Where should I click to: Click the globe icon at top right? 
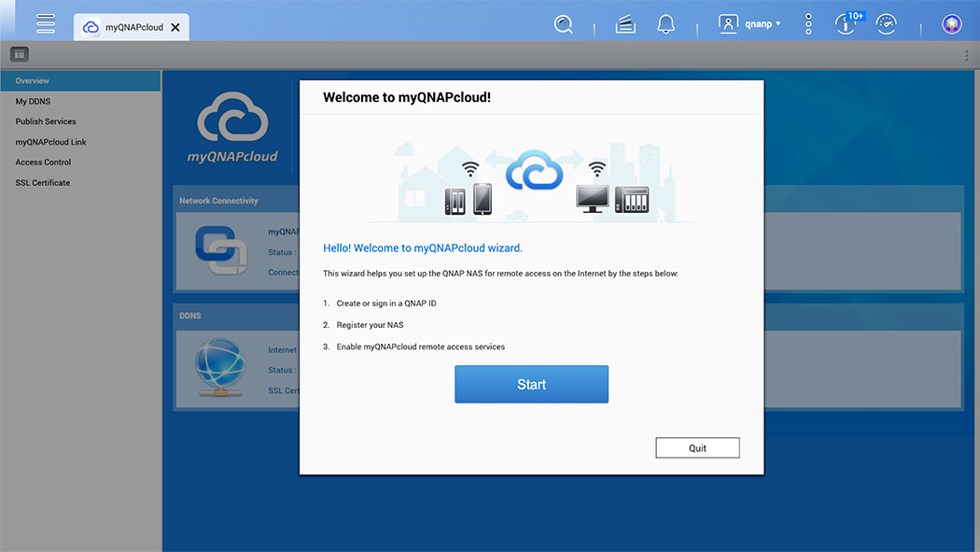(x=951, y=23)
